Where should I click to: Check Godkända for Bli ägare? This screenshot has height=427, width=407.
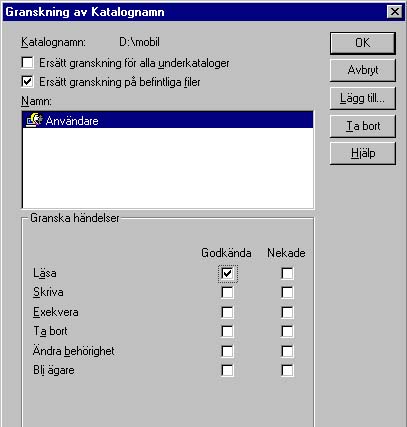[227, 370]
